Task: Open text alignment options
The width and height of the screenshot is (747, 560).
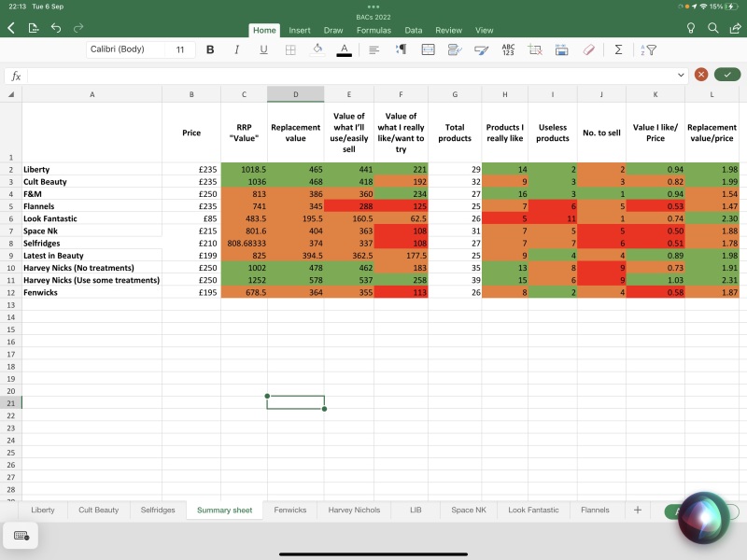Action: point(373,49)
